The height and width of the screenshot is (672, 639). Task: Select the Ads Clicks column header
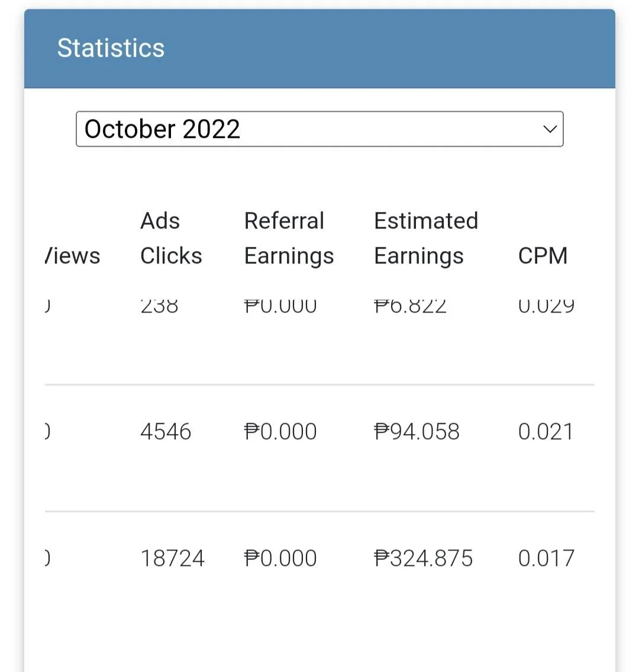tap(171, 238)
